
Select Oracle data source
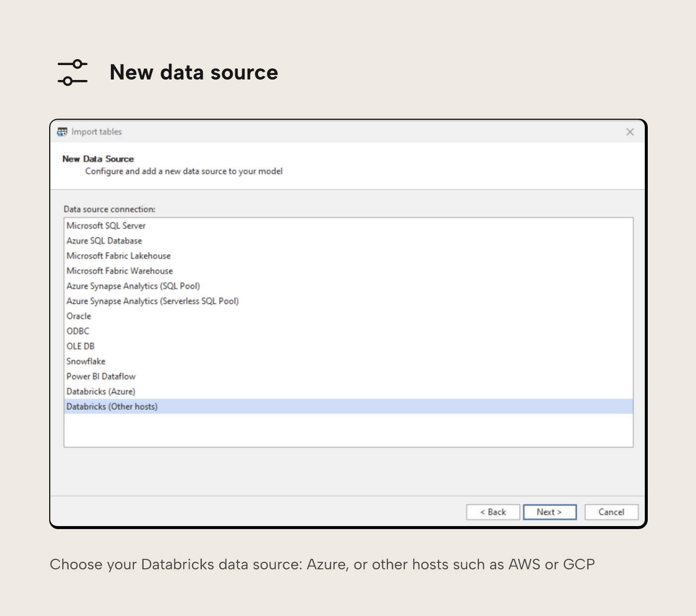pos(348,316)
